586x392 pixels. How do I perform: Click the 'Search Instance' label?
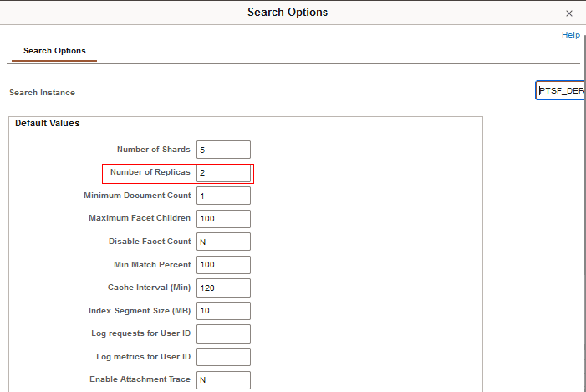pos(43,93)
